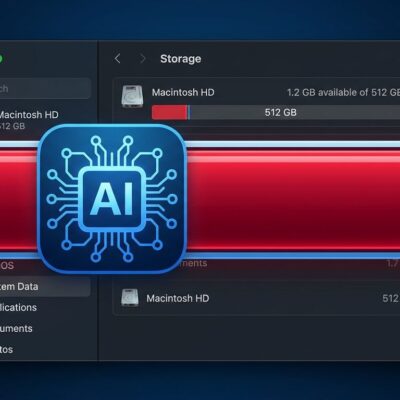The image size is (400, 400).
Task: Click the Macintosh HD drive icon in bottom row
Action: pos(130,298)
